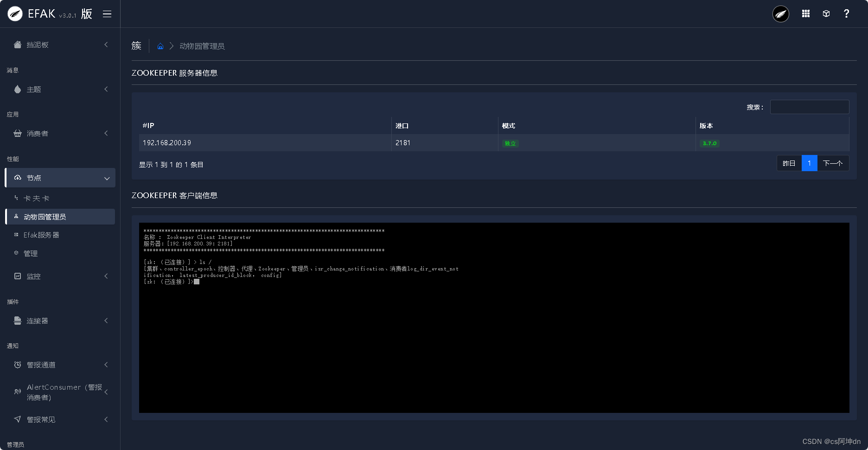
Task: Click the 下一个 pagination button
Action: (833, 163)
